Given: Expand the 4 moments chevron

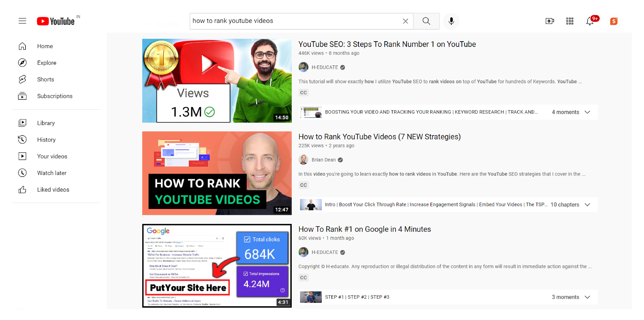Looking at the screenshot, I should [x=587, y=112].
